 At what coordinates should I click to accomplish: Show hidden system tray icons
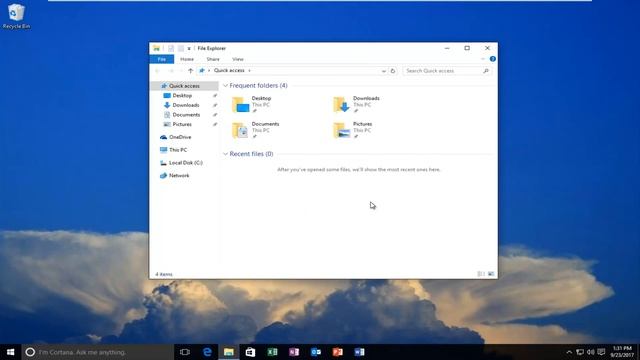click(x=569, y=352)
